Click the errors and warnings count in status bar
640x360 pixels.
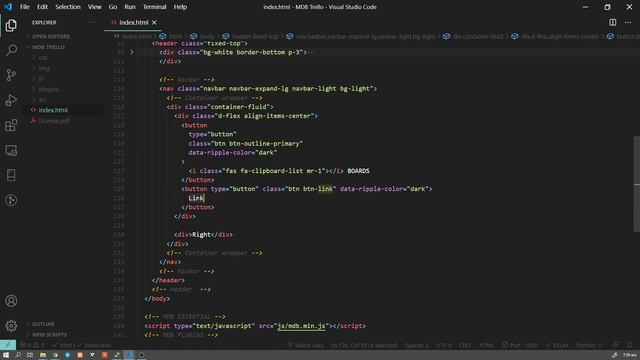[33, 345]
